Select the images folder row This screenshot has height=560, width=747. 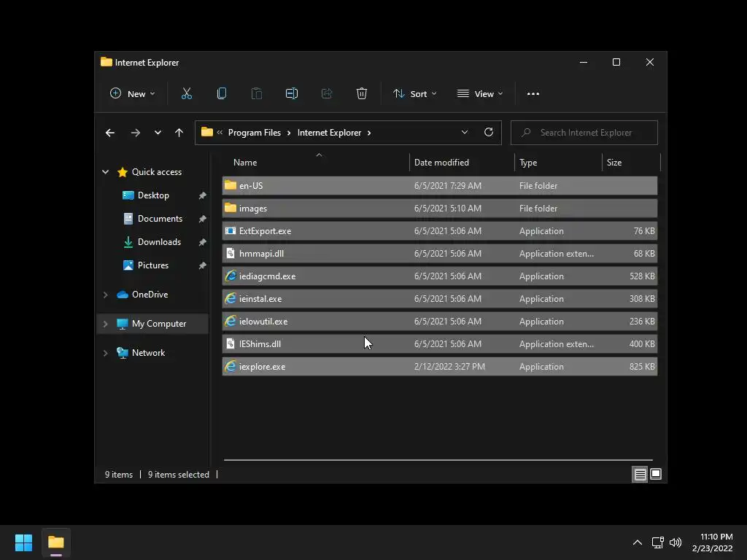[439, 208]
